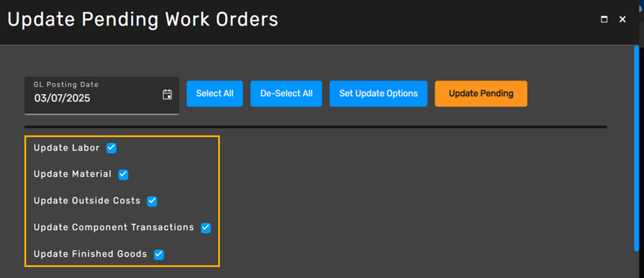
Task: Click the 'Update Component Transactions' text label
Action: [114, 227]
